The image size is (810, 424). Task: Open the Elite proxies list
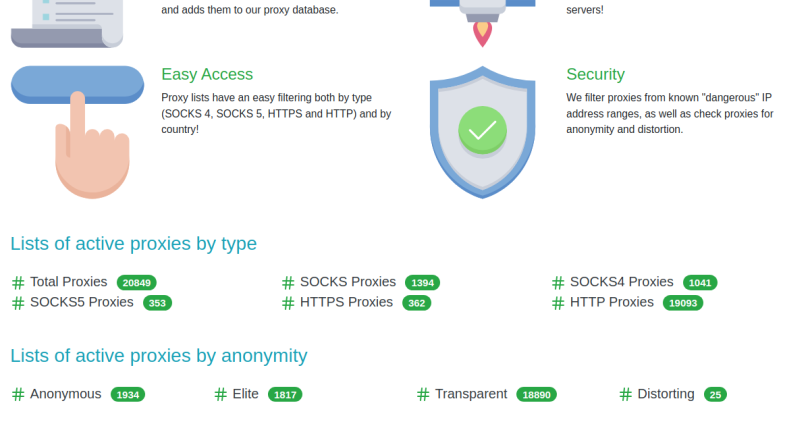click(x=245, y=394)
